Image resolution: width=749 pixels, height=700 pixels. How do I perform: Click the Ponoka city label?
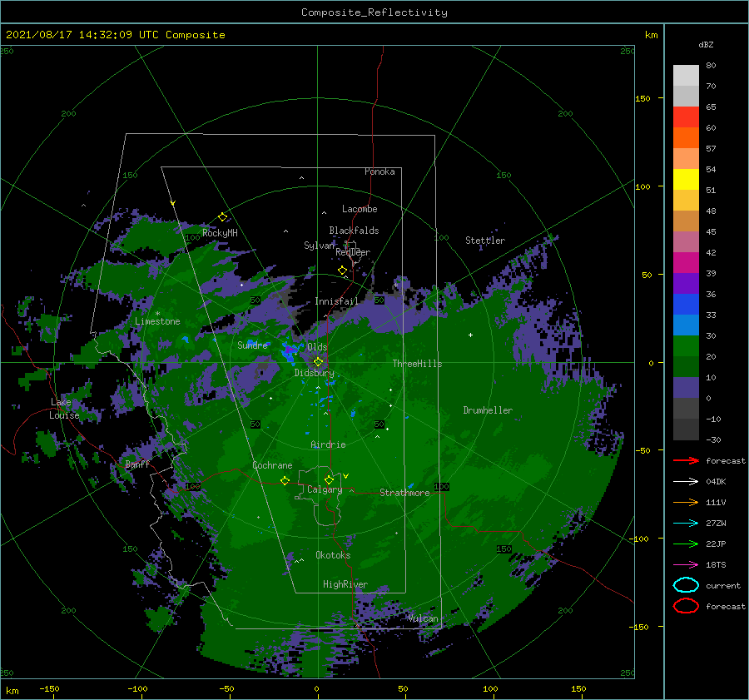click(x=379, y=171)
